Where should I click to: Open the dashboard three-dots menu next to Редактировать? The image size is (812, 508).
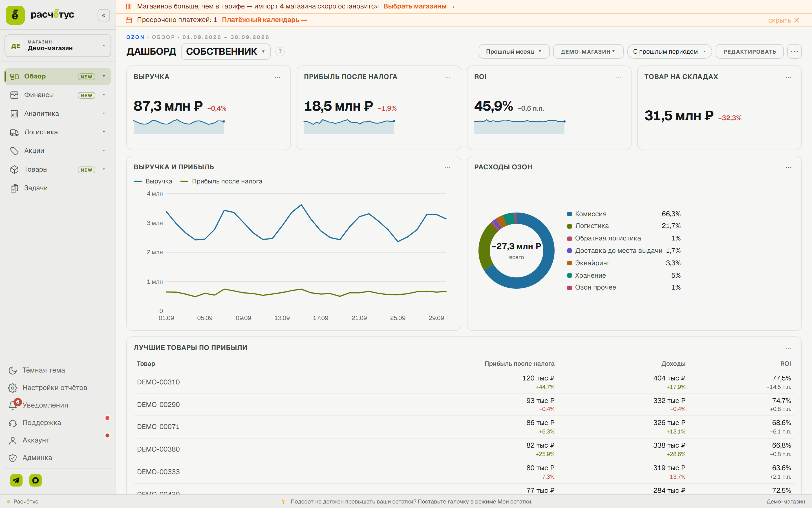tap(794, 51)
